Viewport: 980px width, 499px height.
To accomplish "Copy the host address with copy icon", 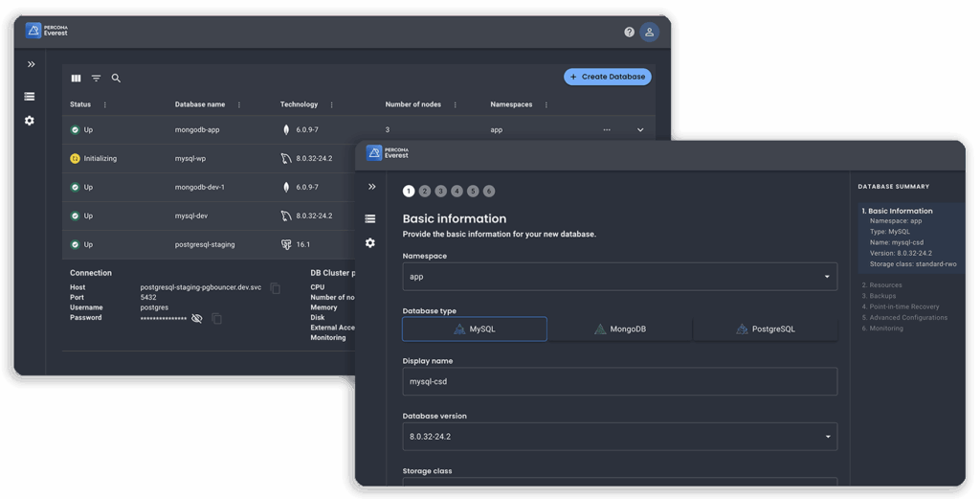I will click(276, 287).
